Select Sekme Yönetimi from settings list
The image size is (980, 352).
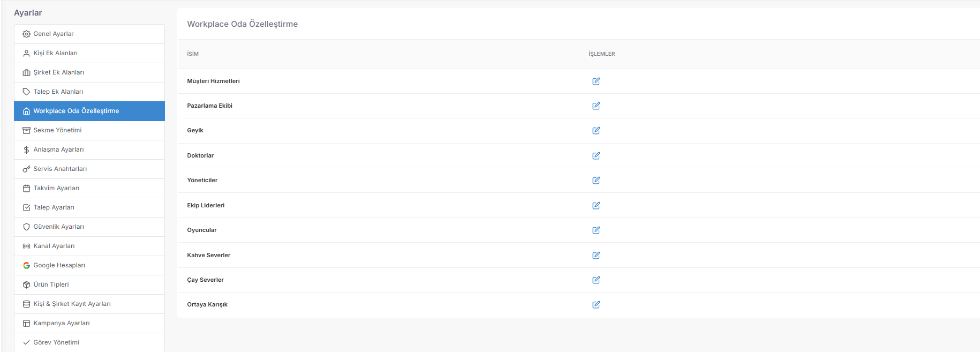(89, 130)
